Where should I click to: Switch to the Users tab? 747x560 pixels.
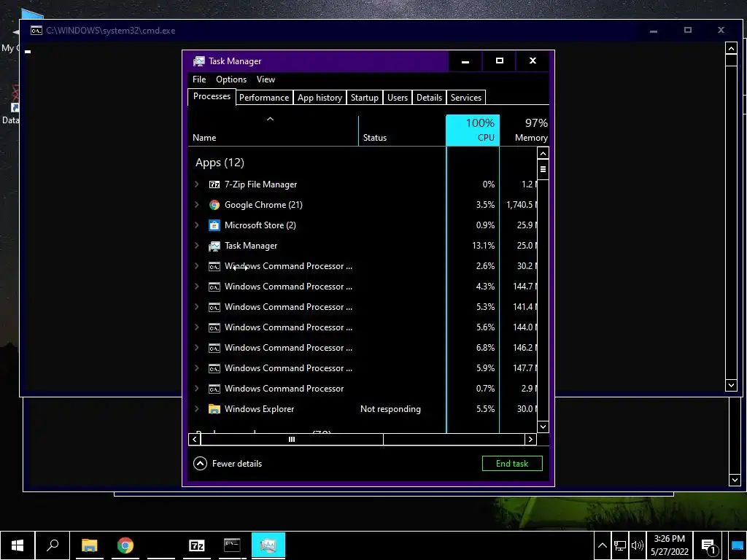[x=398, y=98]
